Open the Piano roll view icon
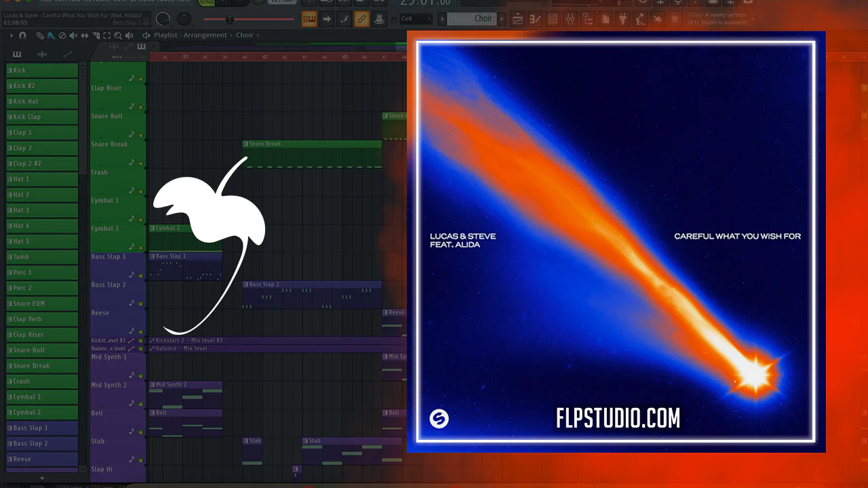The height and width of the screenshot is (488, 868). point(535,20)
